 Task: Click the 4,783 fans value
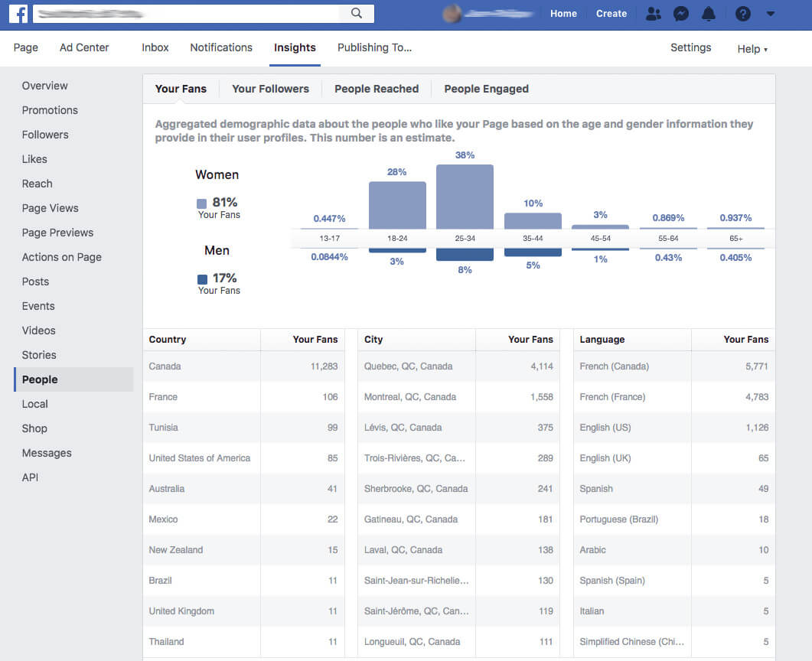point(757,397)
